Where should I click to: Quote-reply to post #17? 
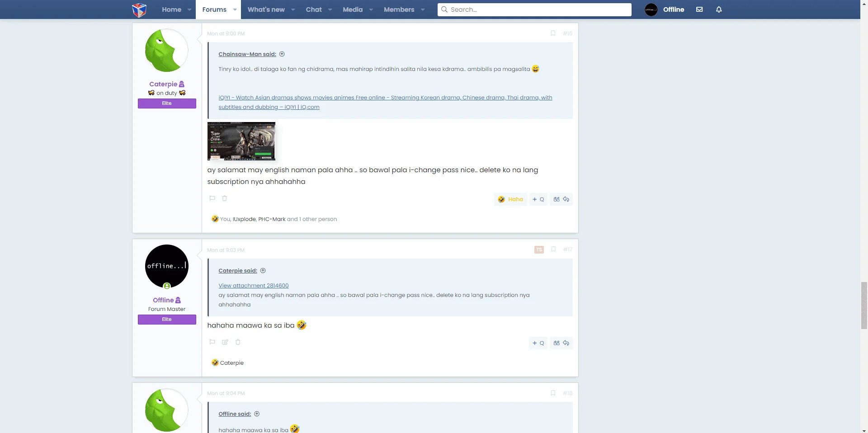pos(561,343)
